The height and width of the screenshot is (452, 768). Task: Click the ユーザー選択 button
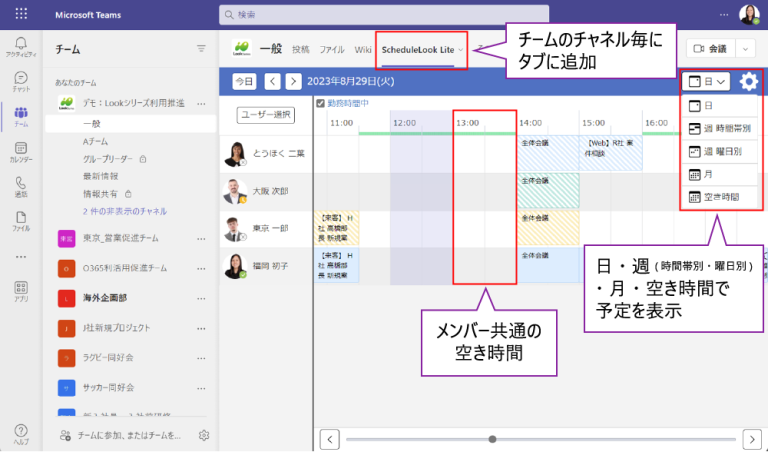[265, 115]
